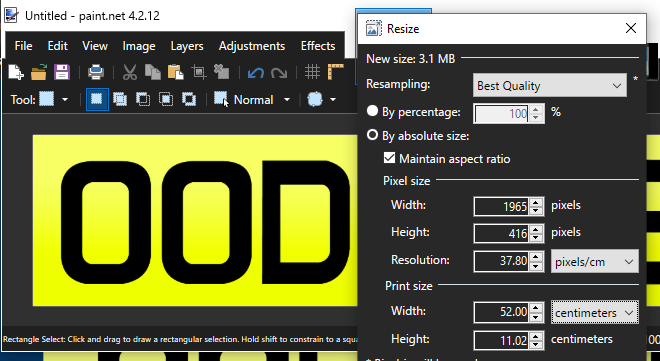The height and width of the screenshot is (361, 660).
Task: Click the Rectangle Select tool icon
Action: coord(46,99)
